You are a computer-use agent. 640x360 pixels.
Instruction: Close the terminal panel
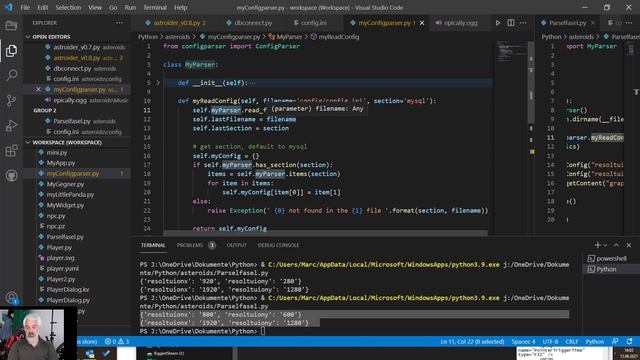[629, 245]
